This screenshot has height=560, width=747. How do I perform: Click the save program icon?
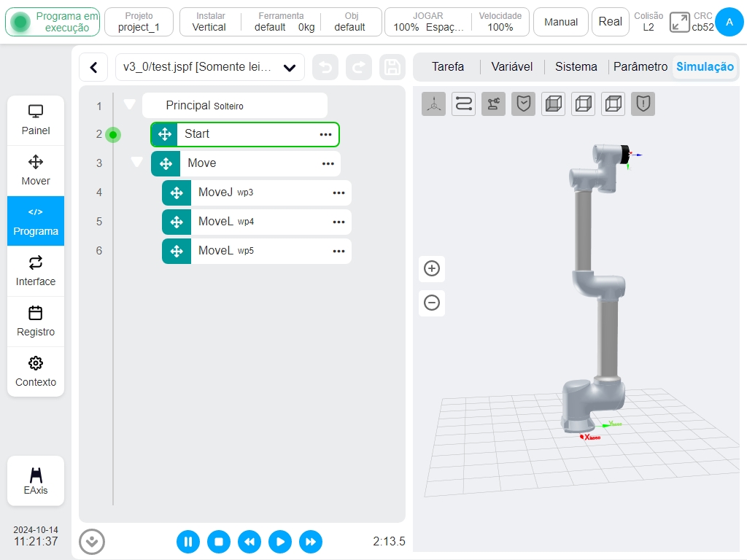pyautogui.click(x=392, y=67)
